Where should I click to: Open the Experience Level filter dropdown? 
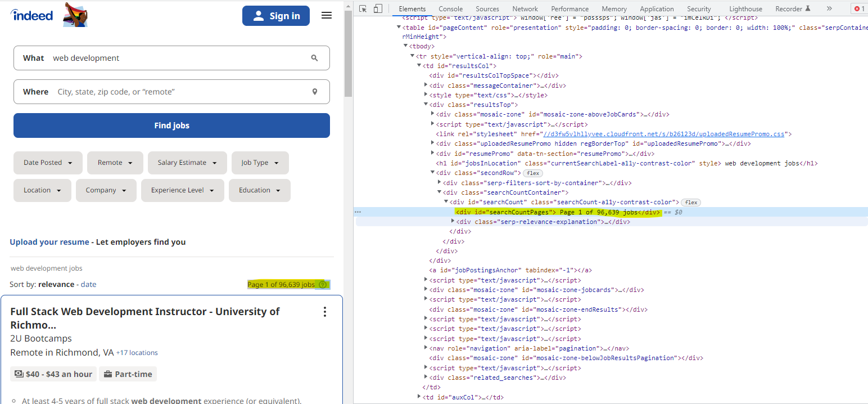pyautogui.click(x=182, y=190)
